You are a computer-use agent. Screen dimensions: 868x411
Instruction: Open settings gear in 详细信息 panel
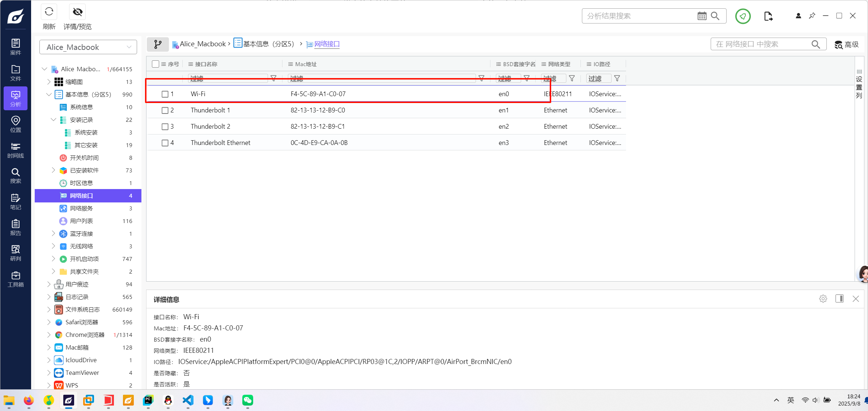(823, 299)
